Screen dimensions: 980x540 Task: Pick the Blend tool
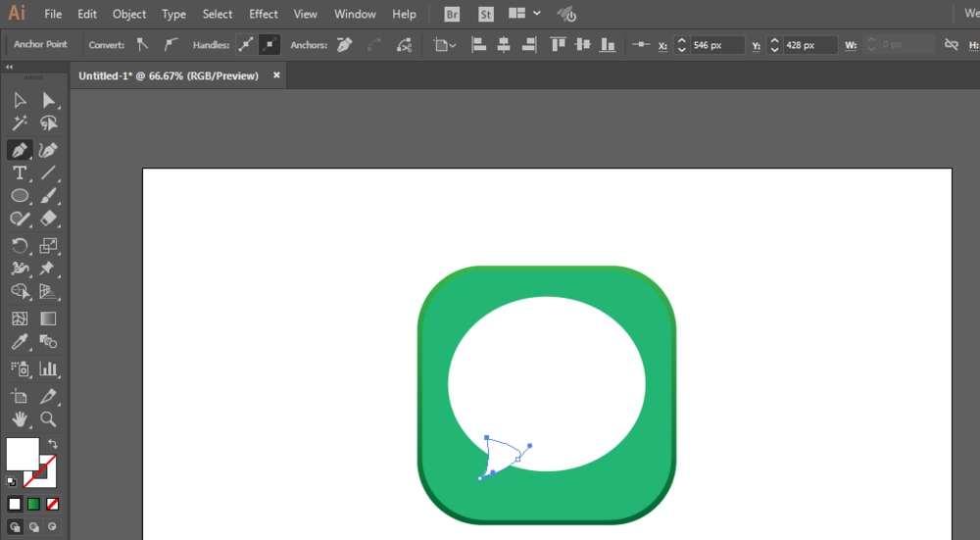coord(48,341)
